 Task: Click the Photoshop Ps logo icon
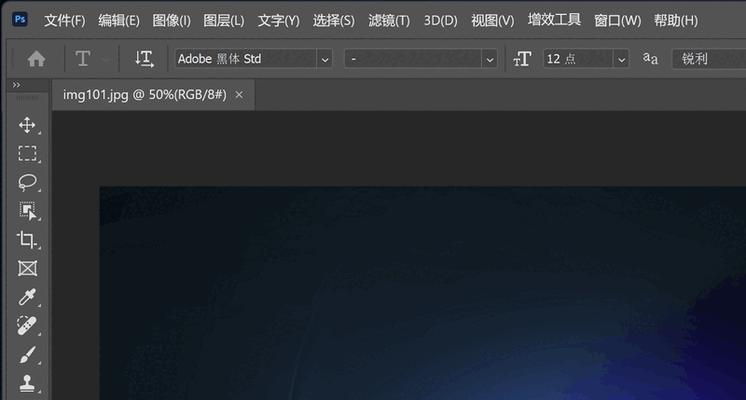pos(20,20)
